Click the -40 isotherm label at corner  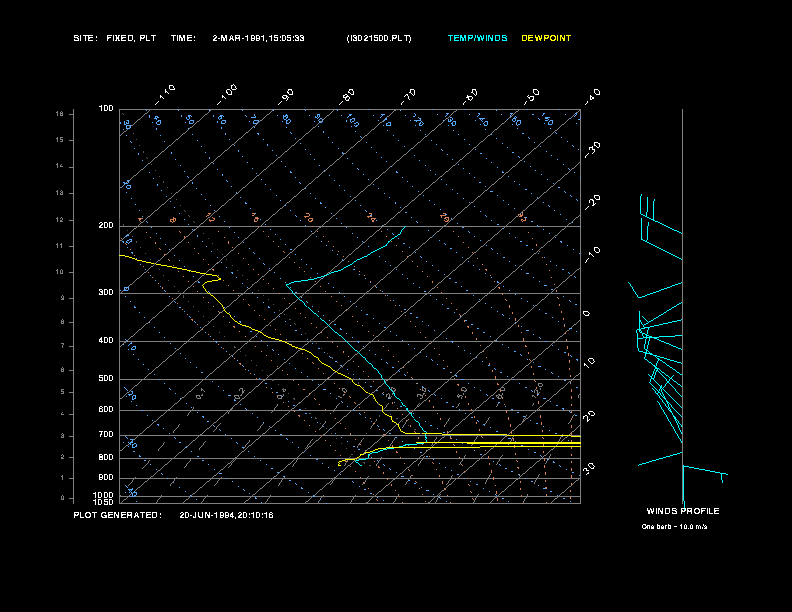(591, 96)
